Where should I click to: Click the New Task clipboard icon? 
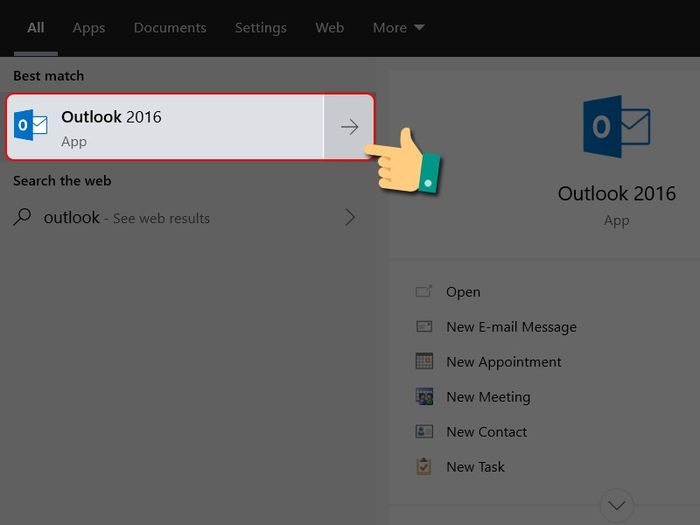click(424, 467)
